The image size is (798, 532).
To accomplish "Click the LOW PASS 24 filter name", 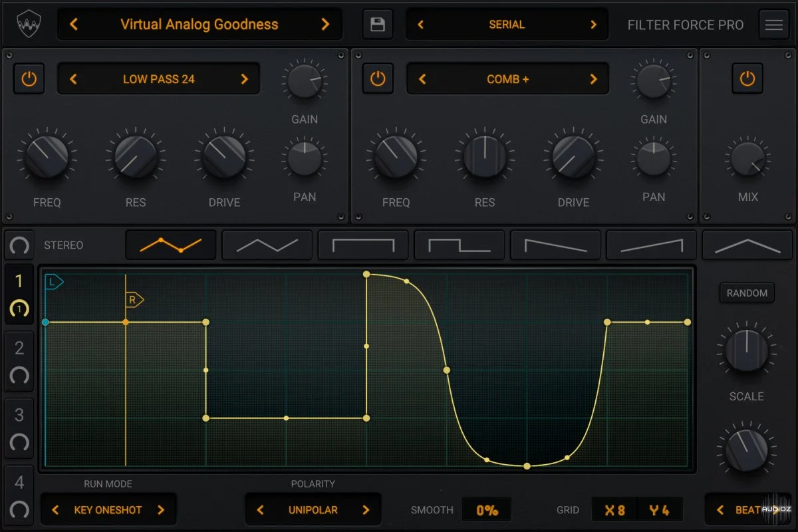I will tap(159, 79).
